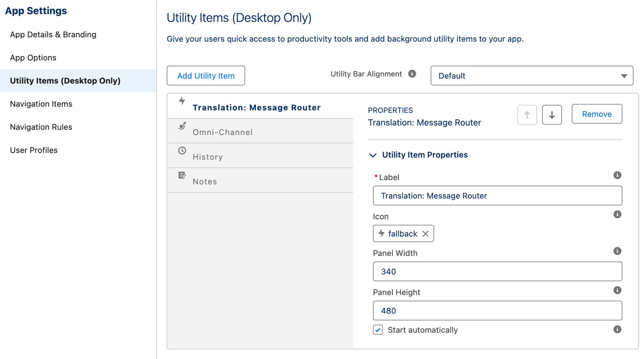Click the move down arrow button
644x359 pixels.
click(x=552, y=115)
